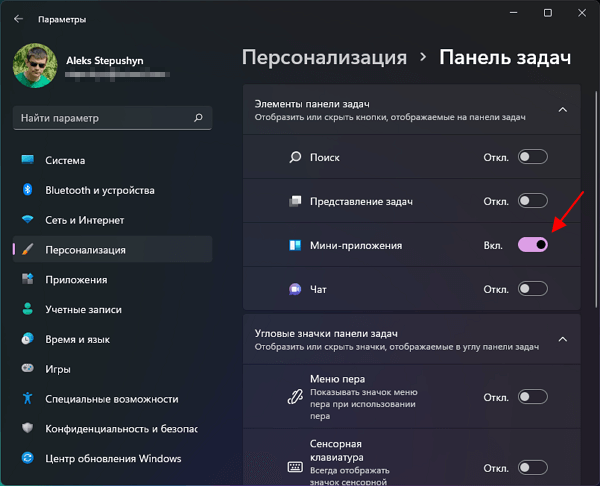The width and height of the screenshot is (600, 486).
Task: Collapse the Элементы панели задач section
Action: [x=562, y=110]
